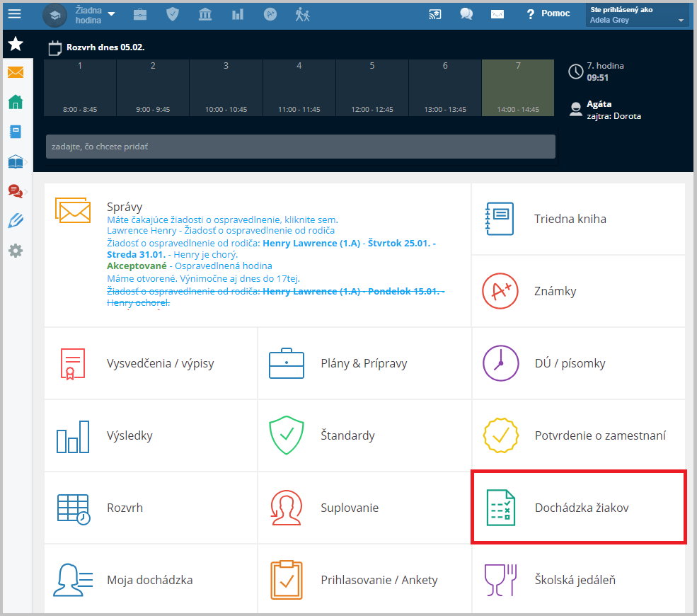Image resolution: width=697 pixels, height=616 pixels.
Task: Open 'Máme otvorené. Výnimočne aj dnes do 17tej.'
Action: [x=203, y=278]
